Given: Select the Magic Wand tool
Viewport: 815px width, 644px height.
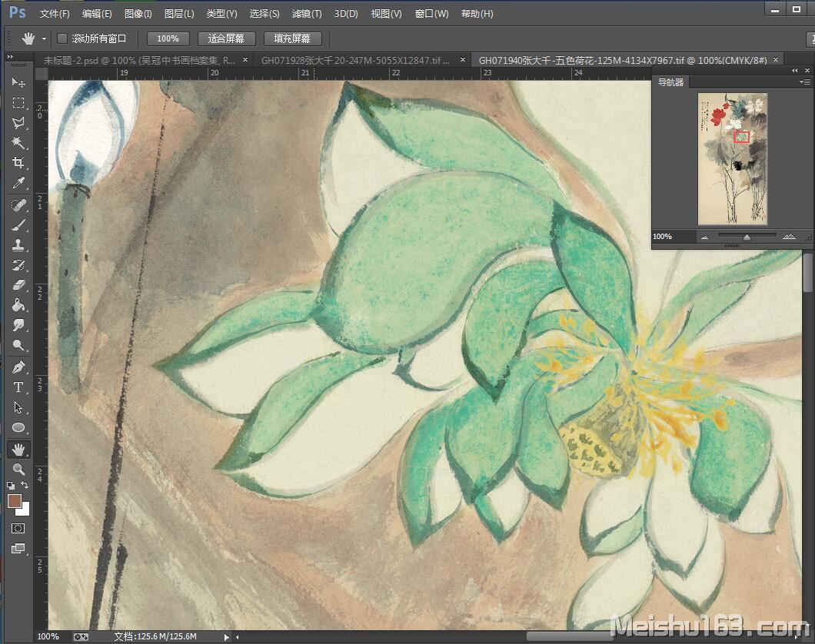Looking at the screenshot, I should (18, 142).
